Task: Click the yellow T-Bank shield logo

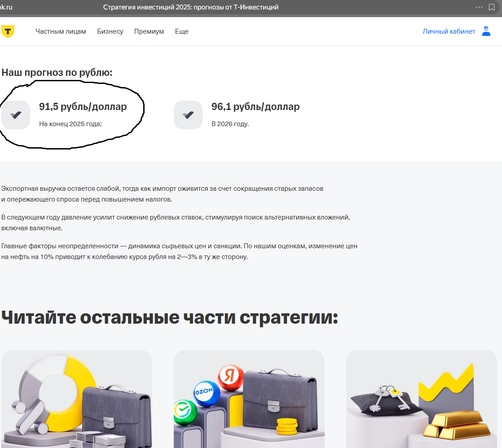Action: click(x=8, y=31)
